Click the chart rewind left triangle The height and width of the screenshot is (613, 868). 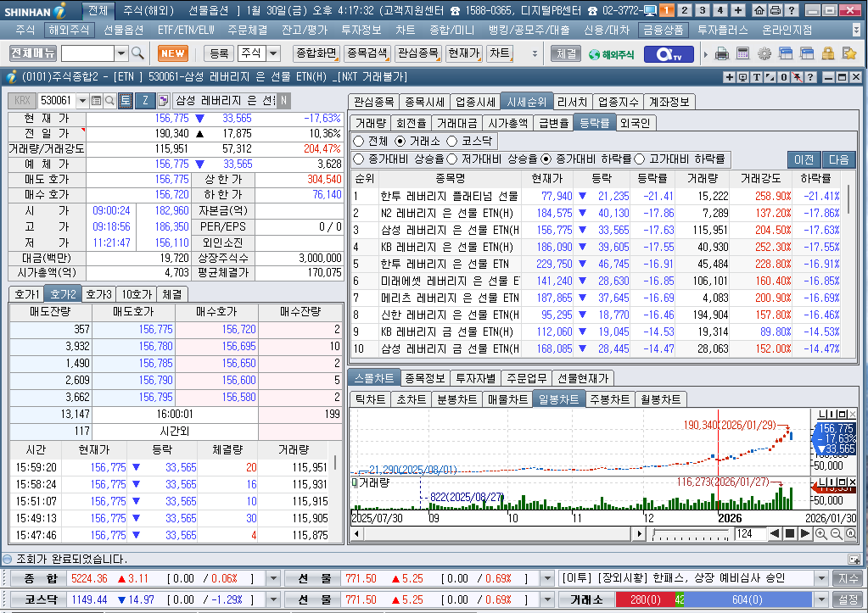coord(775,533)
